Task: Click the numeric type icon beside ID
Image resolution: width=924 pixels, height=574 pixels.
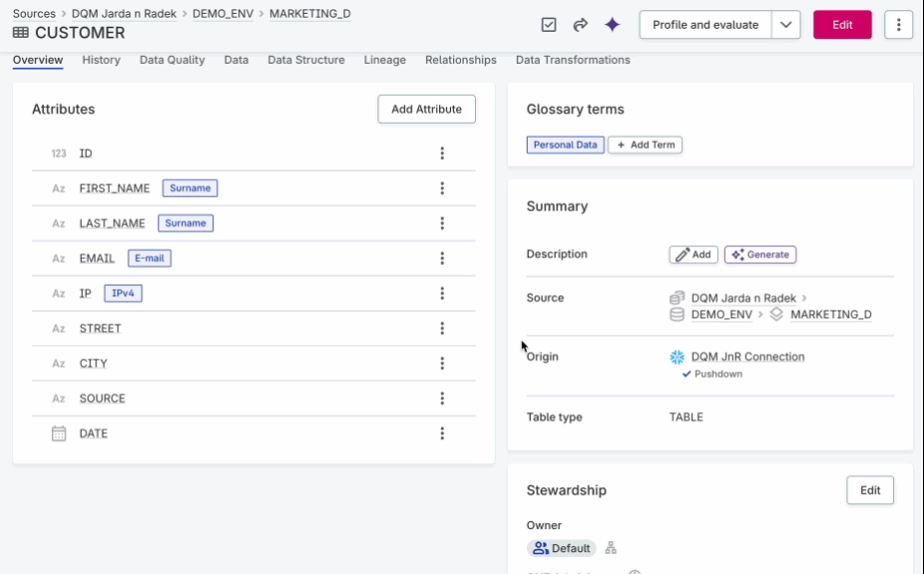Action: pos(59,153)
